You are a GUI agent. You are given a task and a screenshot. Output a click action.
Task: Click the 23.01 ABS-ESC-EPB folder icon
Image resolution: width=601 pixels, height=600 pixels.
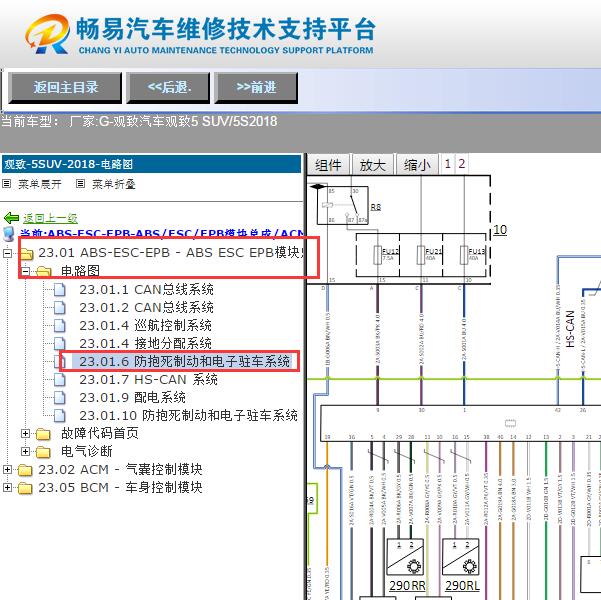(x=26, y=253)
